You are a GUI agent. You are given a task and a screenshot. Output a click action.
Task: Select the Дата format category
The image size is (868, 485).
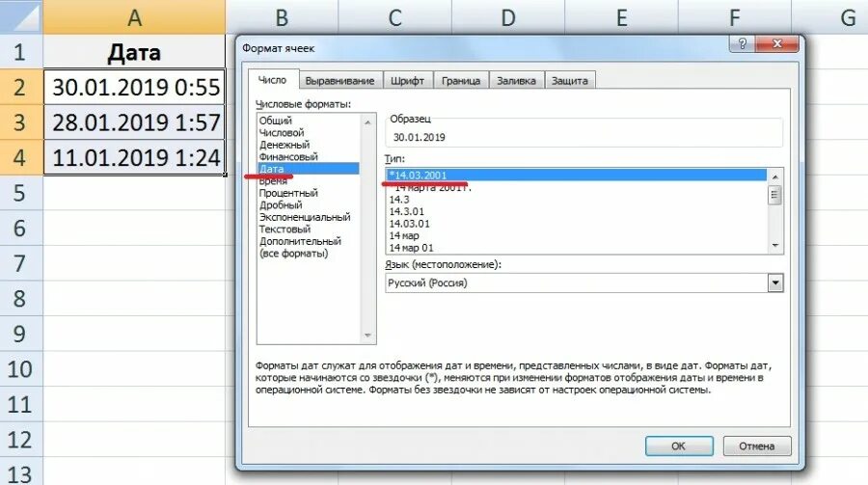click(x=309, y=169)
